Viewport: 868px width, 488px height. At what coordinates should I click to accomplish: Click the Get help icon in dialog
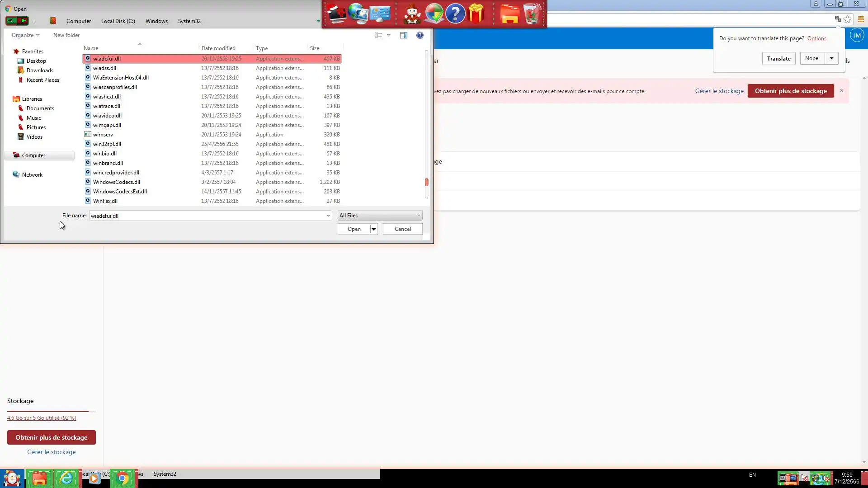(420, 35)
